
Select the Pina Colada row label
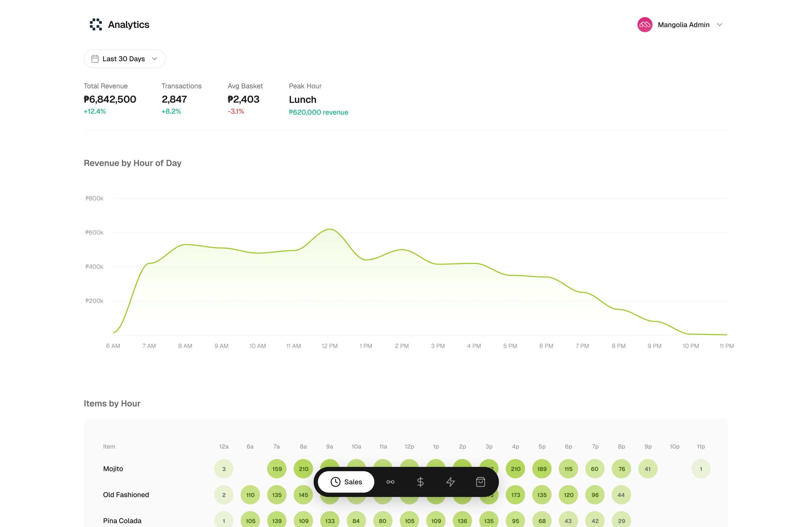click(x=122, y=521)
